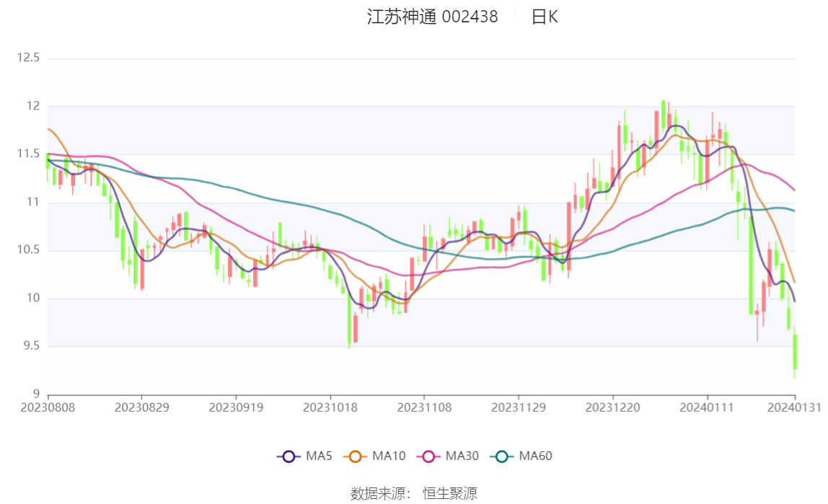
Task: Select the 日K label beside the title
Action: click(x=545, y=17)
